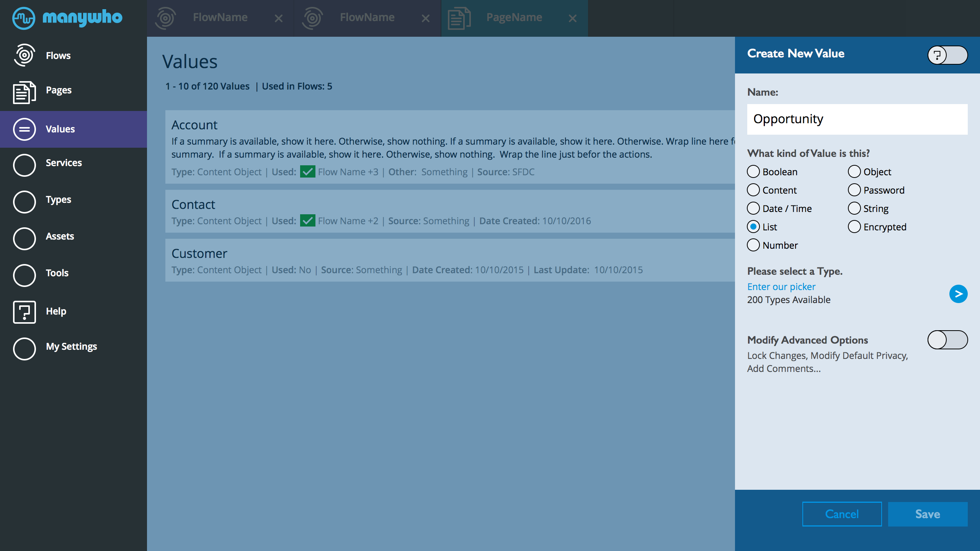
Task: Click 1 - 10 of 120 Values text
Action: (x=207, y=86)
